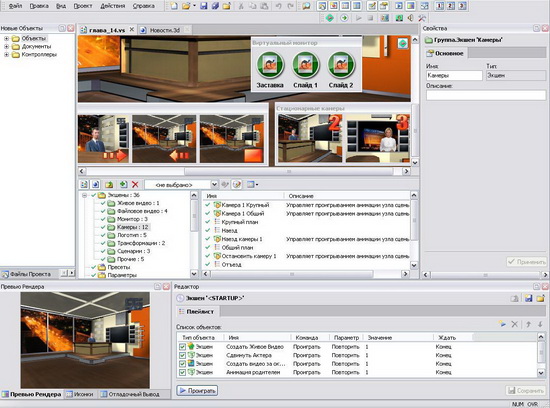Click the wrench tools icon in second toolbar
The height and width of the screenshot is (408, 550).
click(422, 18)
